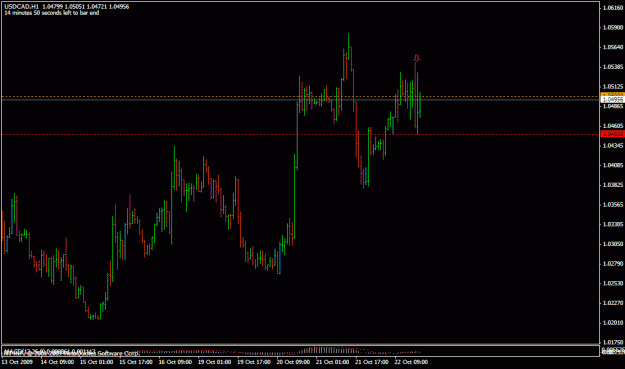Click time axis label 13 Oct 2009
This screenshot has width=625, height=369.
(17, 362)
